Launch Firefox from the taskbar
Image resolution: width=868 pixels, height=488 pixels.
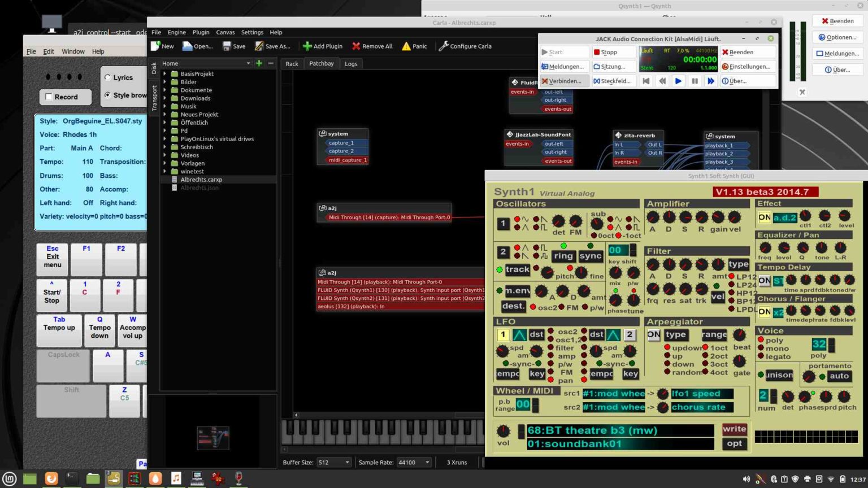click(x=51, y=478)
